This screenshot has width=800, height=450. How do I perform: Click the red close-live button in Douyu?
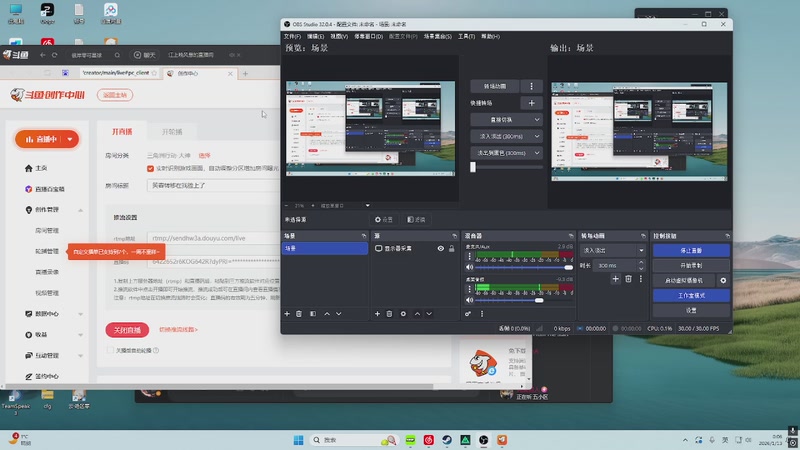(127, 330)
